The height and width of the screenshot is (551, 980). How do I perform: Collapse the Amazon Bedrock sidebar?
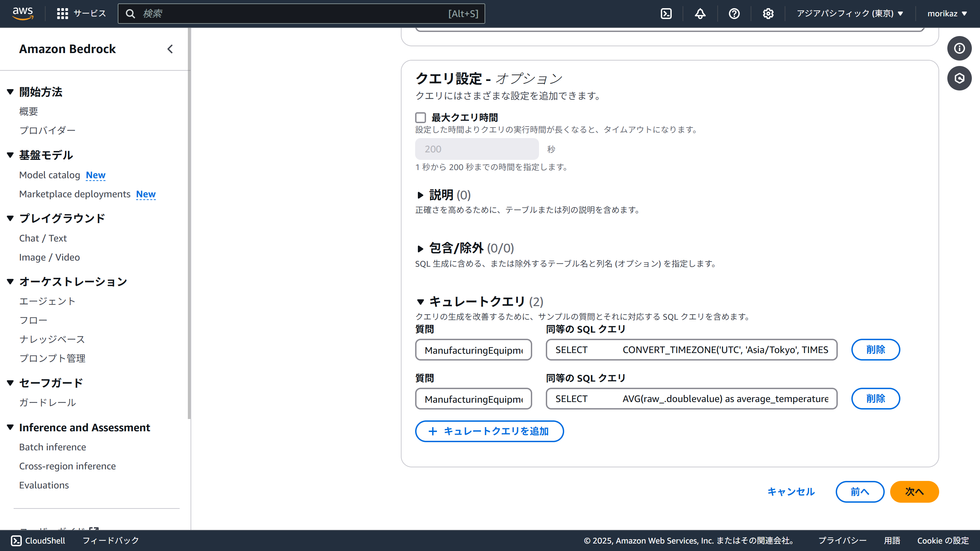[170, 49]
